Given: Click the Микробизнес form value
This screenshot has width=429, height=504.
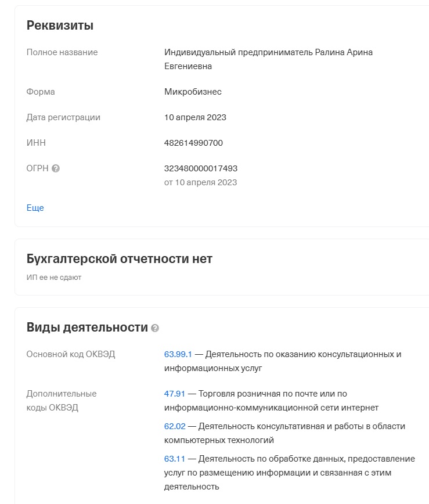Looking at the screenshot, I should [193, 92].
